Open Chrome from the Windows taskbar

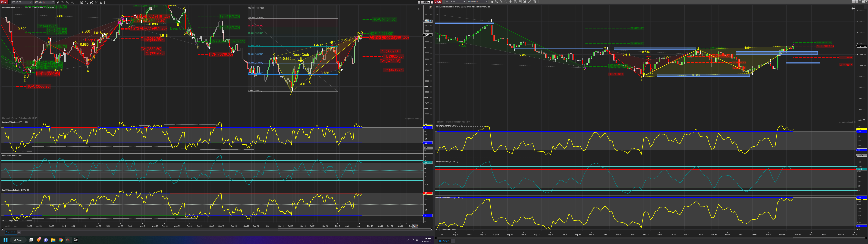(61, 240)
